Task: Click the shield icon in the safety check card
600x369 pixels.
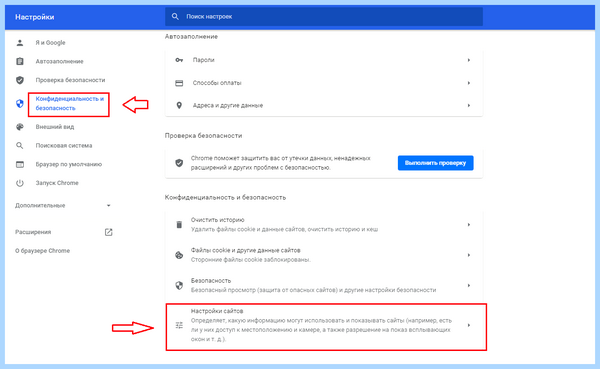Action: (x=179, y=163)
